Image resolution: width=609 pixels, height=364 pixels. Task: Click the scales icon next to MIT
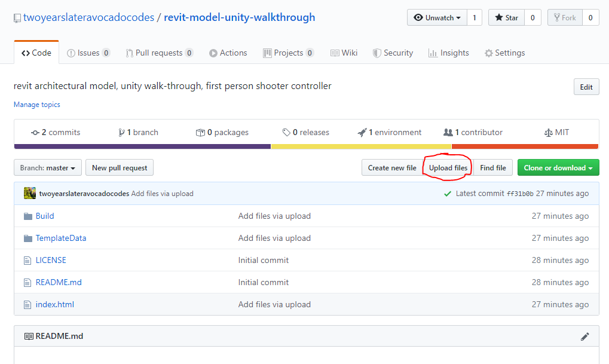coord(549,133)
